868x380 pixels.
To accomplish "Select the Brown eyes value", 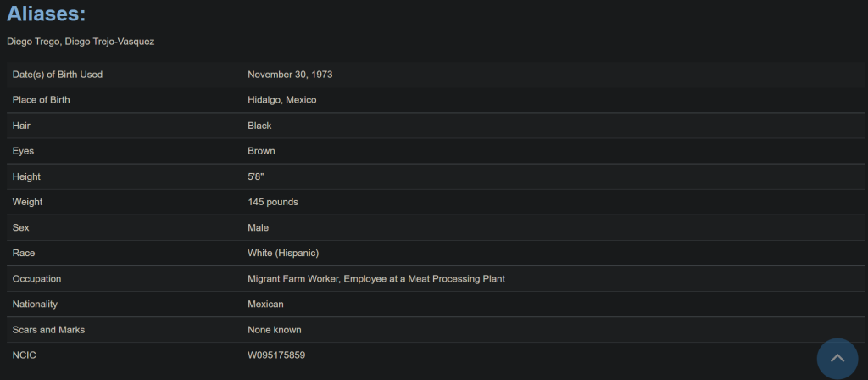I will click(x=261, y=151).
